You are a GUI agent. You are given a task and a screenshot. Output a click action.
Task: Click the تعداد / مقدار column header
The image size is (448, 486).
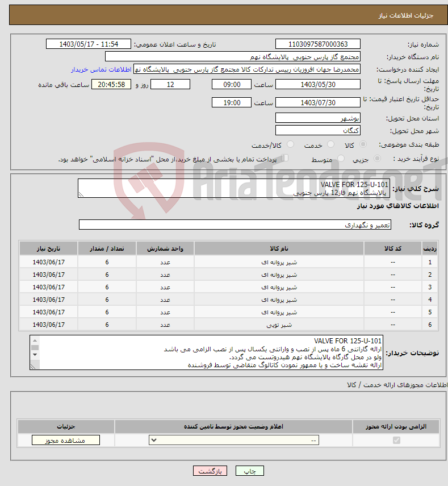click(107, 248)
